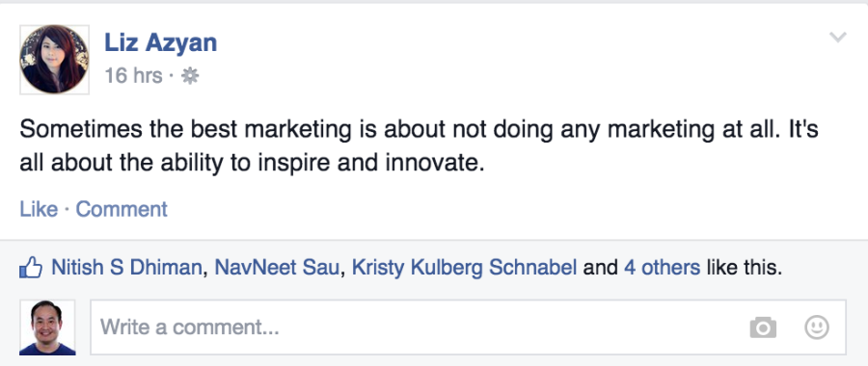Click the word 'Sometimes' in the post
Screen dimensions: 868x366
coord(81,129)
